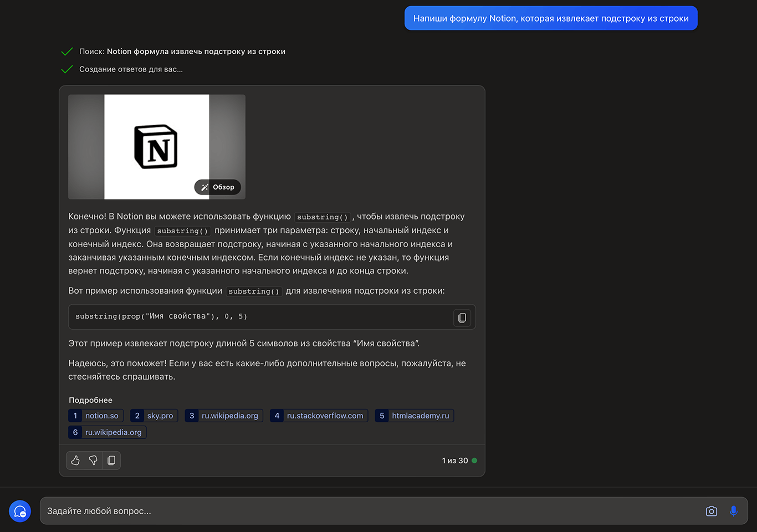Click the green checkmark beside Поиск
Image resolution: width=757 pixels, height=532 pixels.
click(x=67, y=52)
